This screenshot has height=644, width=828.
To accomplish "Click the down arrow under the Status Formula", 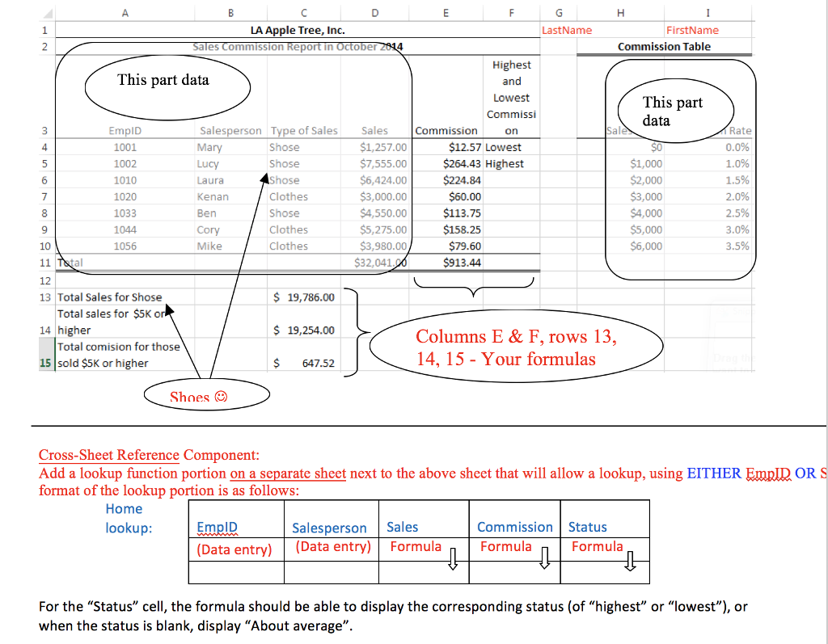I will click(629, 559).
